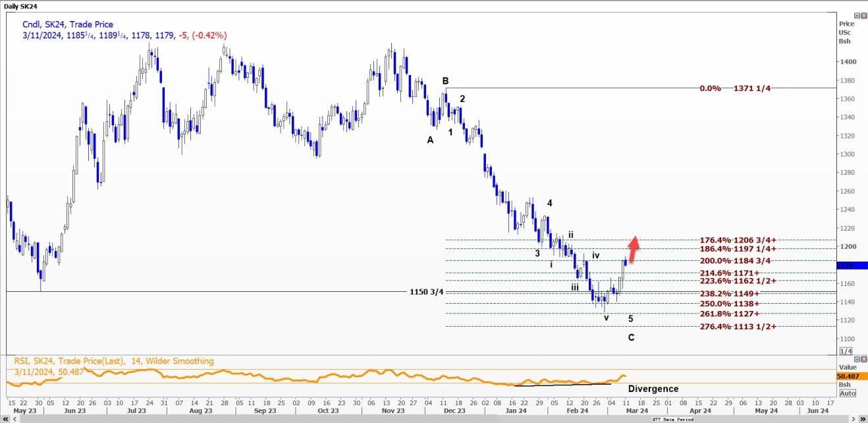Select the 176.4% 1206 3/4+ Fibonacci label

coord(739,240)
